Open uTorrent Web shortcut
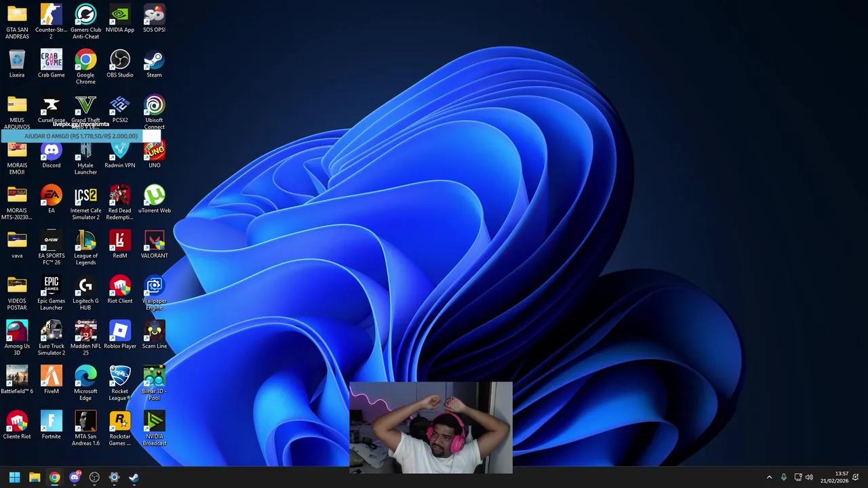868x488 pixels. coord(154,199)
